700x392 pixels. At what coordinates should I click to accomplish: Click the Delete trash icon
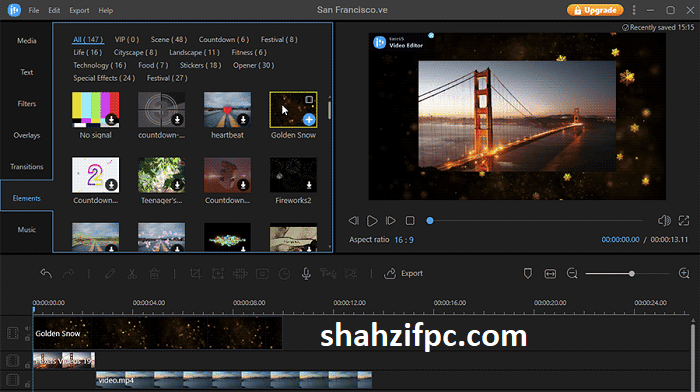pyautogui.click(x=154, y=273)
